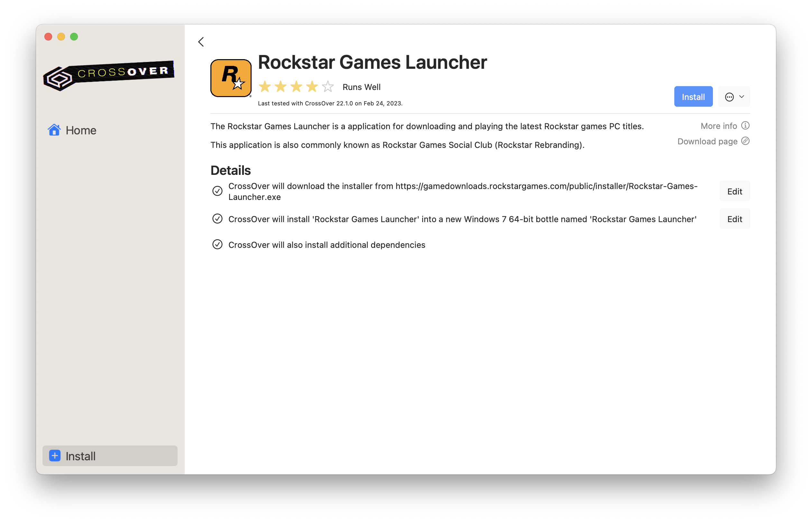Toggle the first installer download checkbox
The width and height of the screenshot is (812, 522).
pyautogui.click(x=218, y=191)
